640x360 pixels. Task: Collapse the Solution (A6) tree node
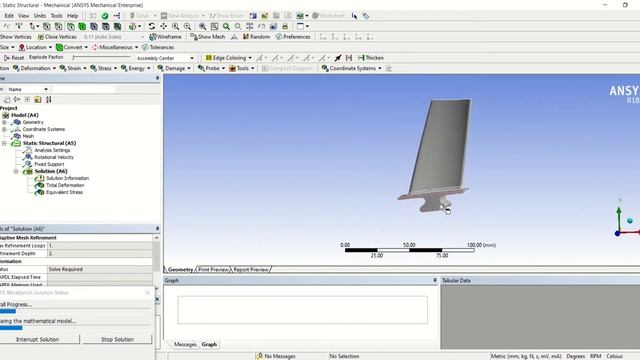(16, 171)
